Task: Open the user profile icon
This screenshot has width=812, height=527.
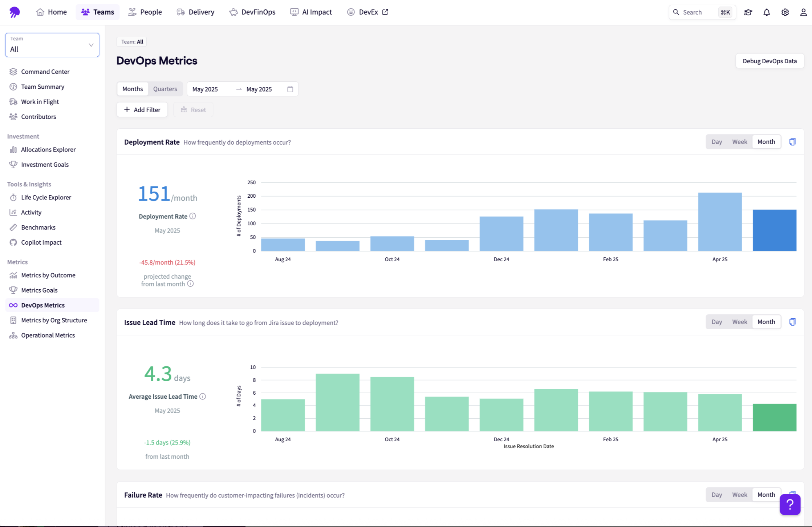Action: pyautogui.click(x=803, y=12)
